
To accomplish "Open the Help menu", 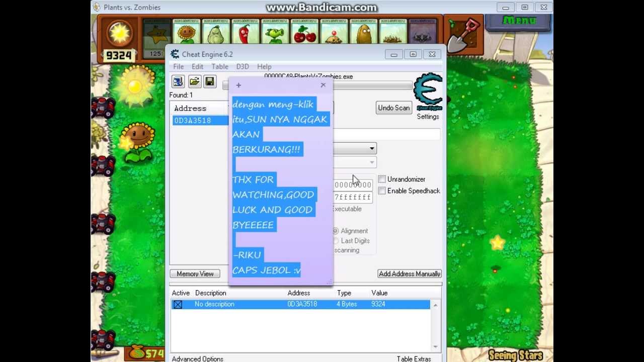I will (264, 67).
